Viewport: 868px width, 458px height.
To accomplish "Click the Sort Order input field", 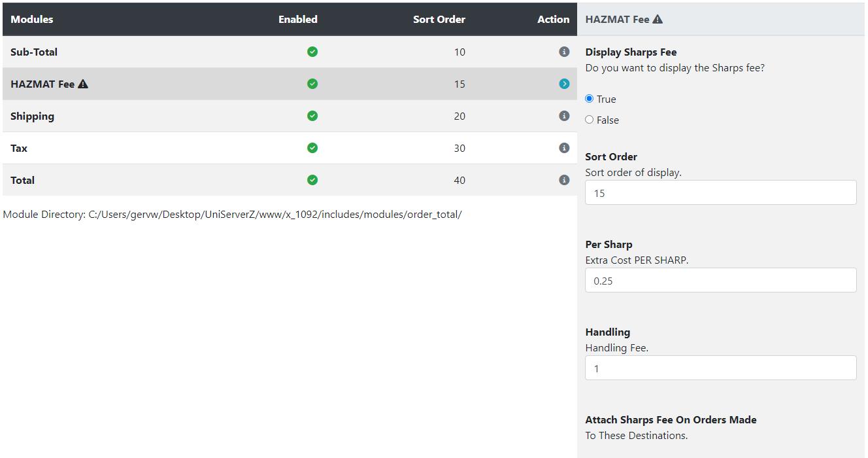I will (x=721, y=192).
